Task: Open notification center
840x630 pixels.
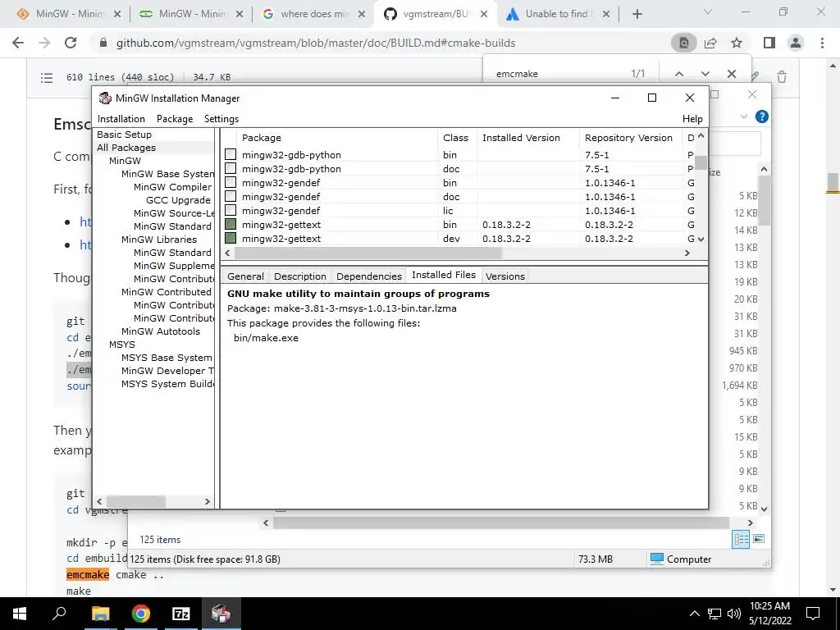Action: click(x=813, y=614)
